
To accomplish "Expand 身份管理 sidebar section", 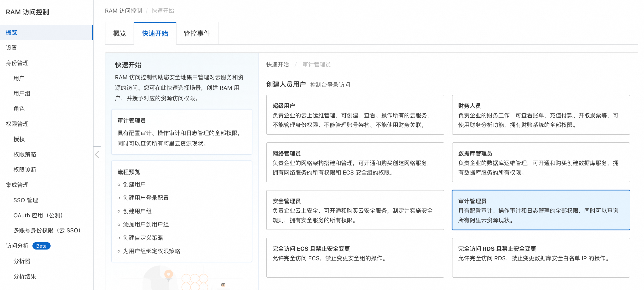I will tap(17, 63).
